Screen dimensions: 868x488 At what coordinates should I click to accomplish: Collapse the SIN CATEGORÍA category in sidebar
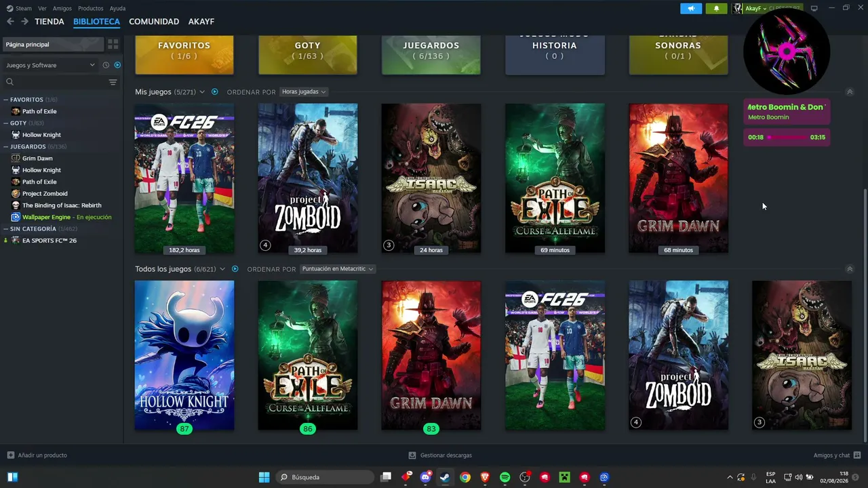6,229
